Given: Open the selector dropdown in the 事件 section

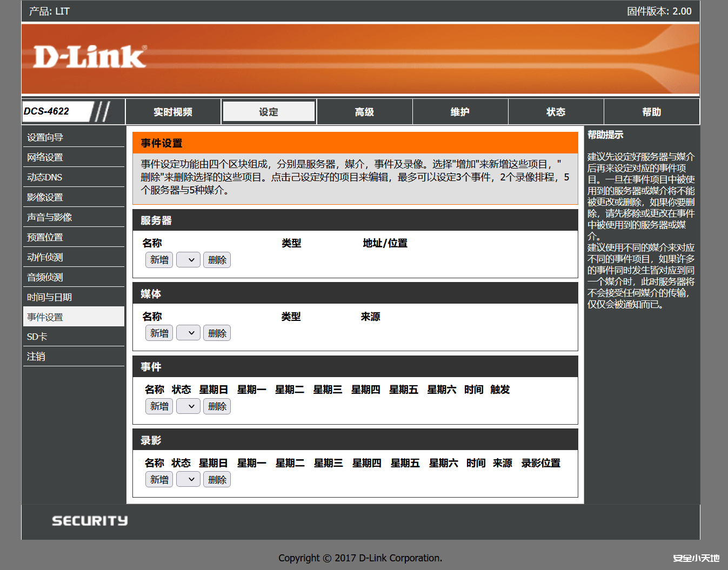Looking at the screenshot, I should point(188,406).
